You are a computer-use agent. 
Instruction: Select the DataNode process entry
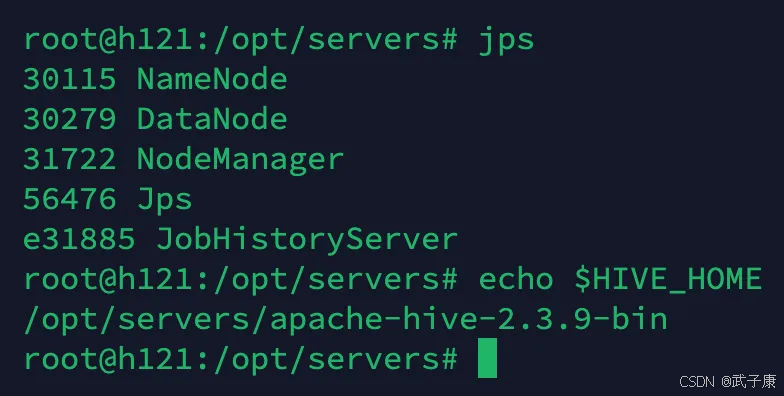tap(155, 120)
